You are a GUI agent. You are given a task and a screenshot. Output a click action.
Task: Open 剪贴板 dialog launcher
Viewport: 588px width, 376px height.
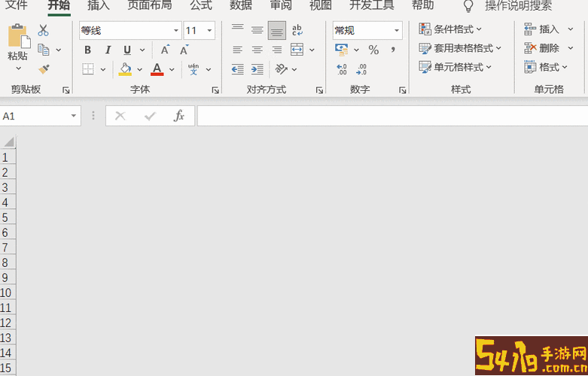tap(66, 90)
